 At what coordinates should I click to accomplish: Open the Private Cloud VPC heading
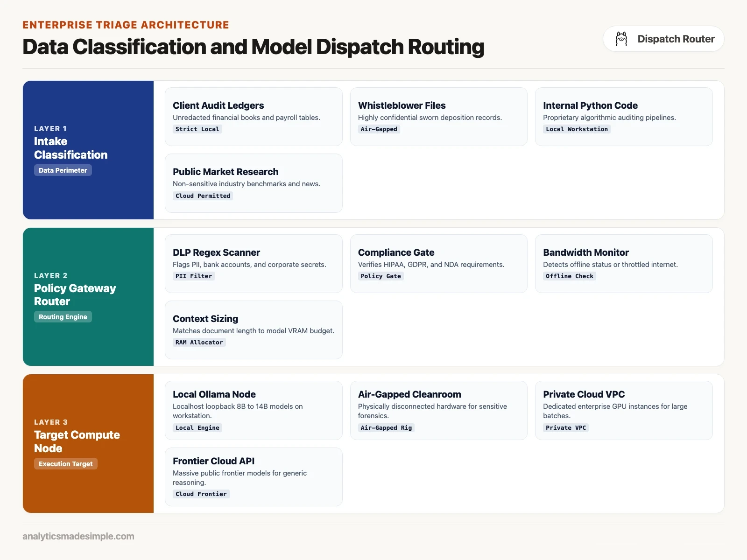tap(584, 394)
